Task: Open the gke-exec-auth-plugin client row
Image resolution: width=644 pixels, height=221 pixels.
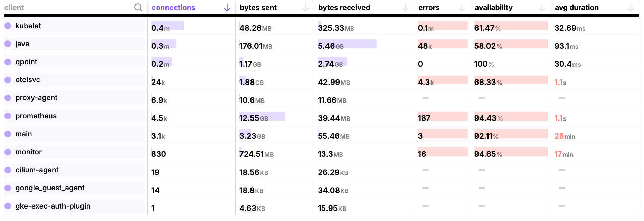Action: (x=53, y=206)
